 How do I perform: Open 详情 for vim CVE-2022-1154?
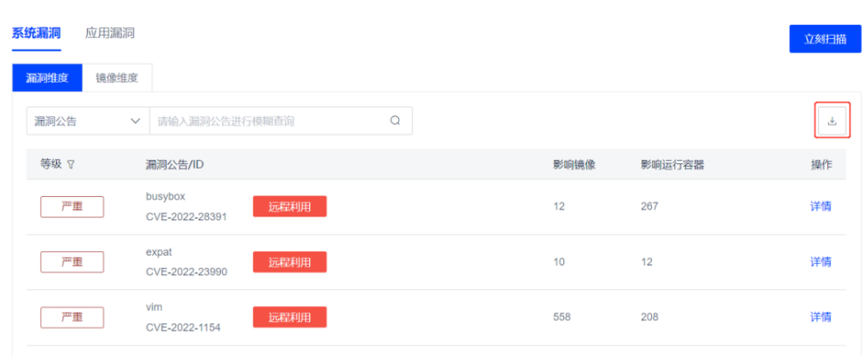[x=820, y=317]
